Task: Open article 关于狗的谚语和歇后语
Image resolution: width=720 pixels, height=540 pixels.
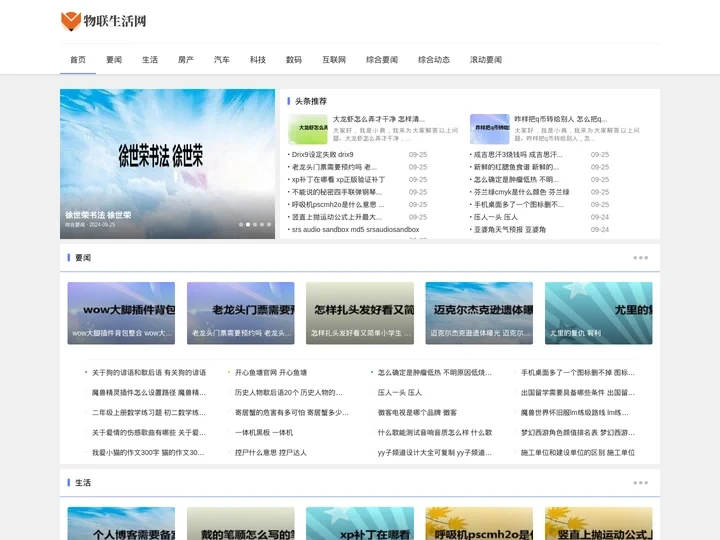Action: pyautogui.click(x=149, y=372)
